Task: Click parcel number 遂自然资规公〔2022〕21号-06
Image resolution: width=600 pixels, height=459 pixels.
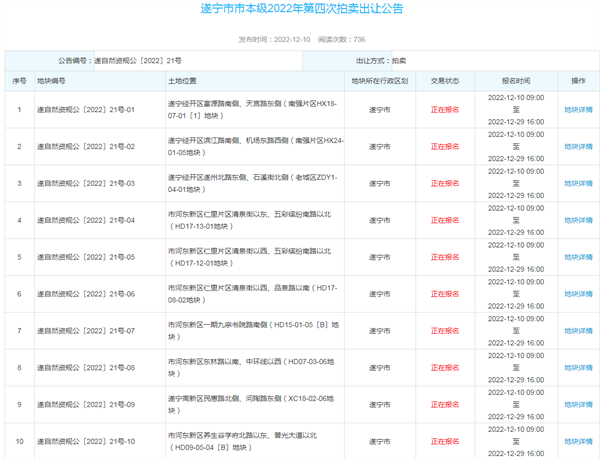Action: pos(86,294)
